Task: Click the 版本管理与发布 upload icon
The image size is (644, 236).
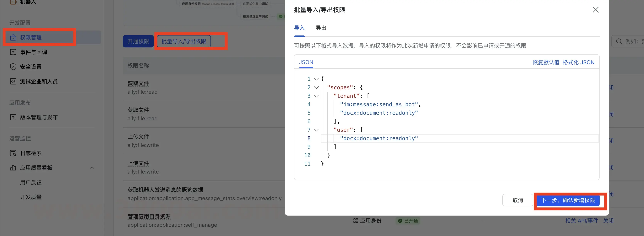Action: click(13, 117)
